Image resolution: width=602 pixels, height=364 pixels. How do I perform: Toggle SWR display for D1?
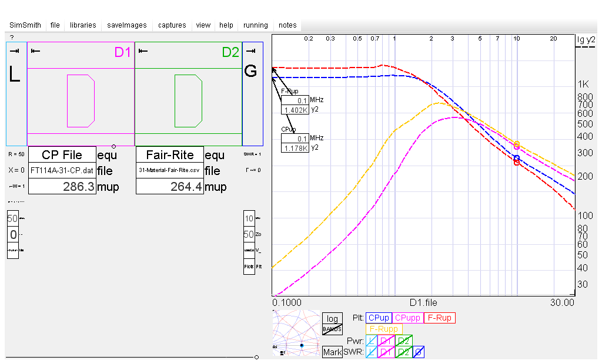386,352
